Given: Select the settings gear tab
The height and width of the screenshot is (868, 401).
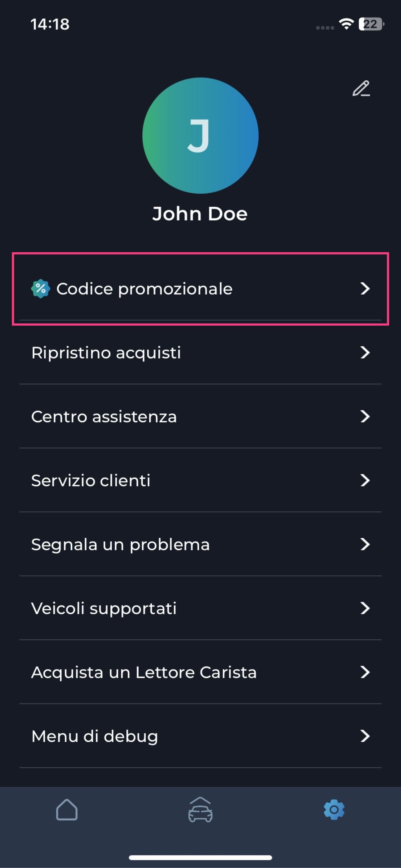Looking at the screenshot, I should click(x=334, y=810).
